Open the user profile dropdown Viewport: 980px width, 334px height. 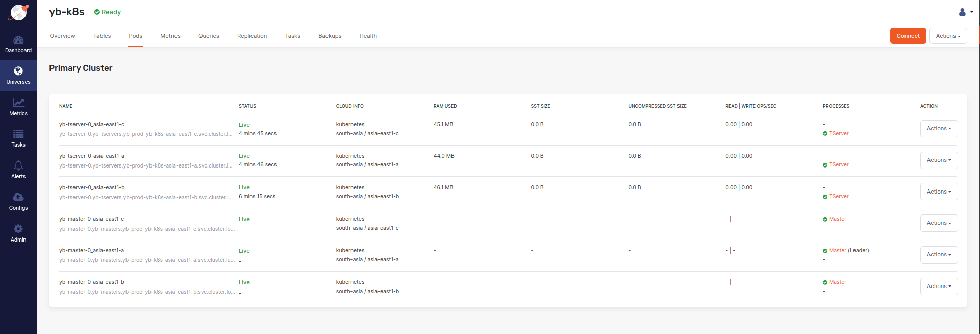(x=966, y=12)
